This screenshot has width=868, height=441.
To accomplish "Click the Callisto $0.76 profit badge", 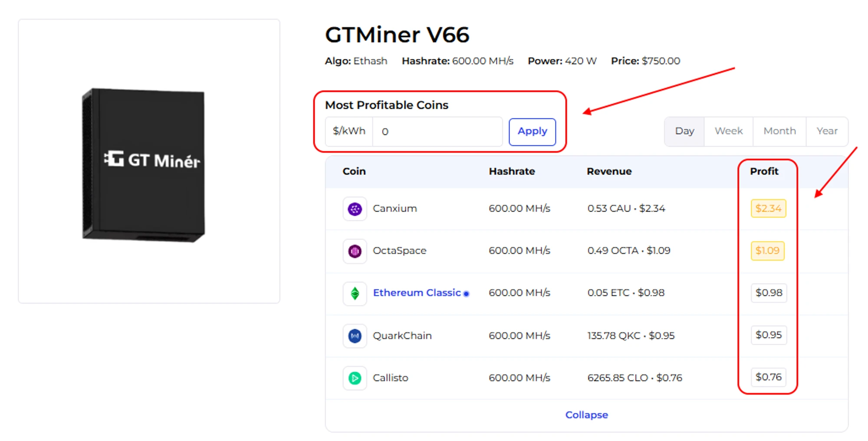I will click(x=769, y=377).
